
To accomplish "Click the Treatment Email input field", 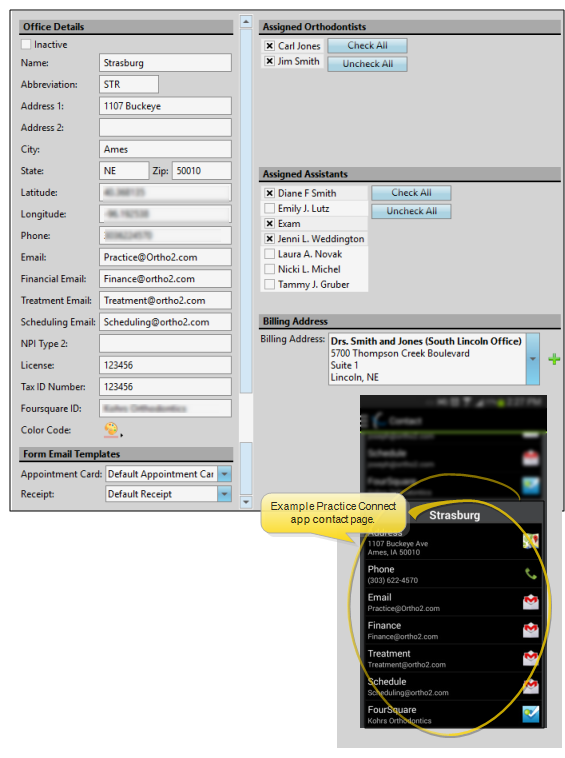I will click(165, 300).
